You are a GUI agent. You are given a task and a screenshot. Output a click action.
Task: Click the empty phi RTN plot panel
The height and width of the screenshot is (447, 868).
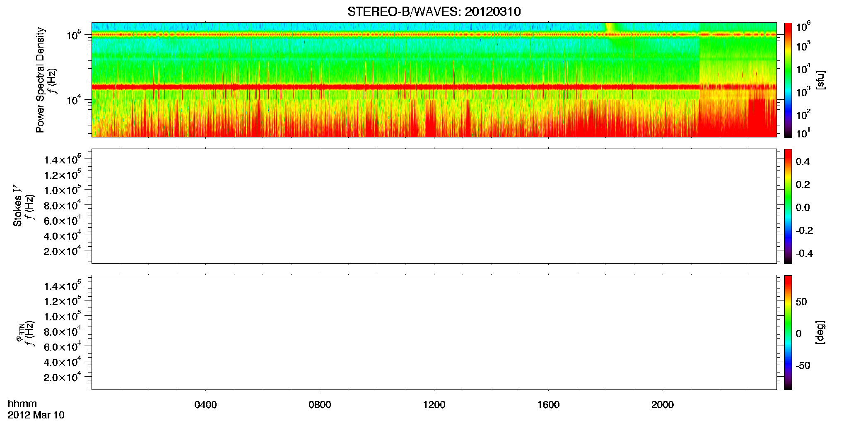point(434,332)
